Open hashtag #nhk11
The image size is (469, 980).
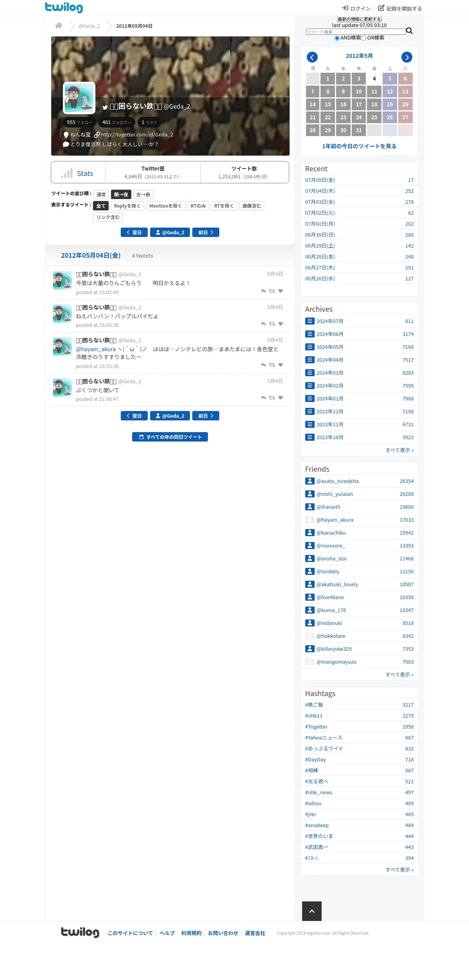pyautogui.click(x=314, y=716)
